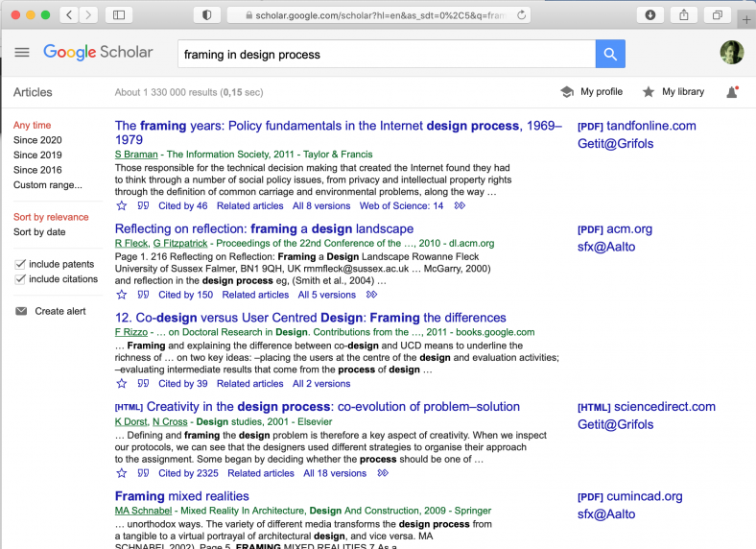Select Sort by date option

[x=39, y=232]
